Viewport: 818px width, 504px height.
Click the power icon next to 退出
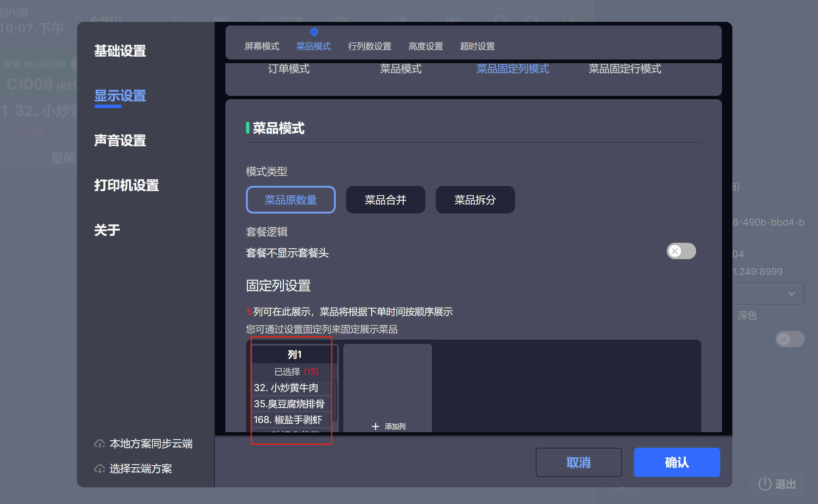coord(765,484)
